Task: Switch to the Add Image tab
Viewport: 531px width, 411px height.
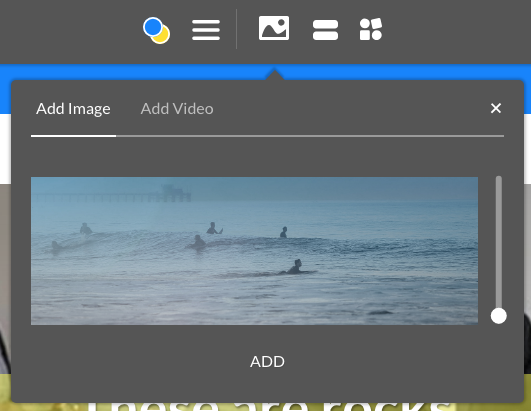Action: (x=73, y=109)
